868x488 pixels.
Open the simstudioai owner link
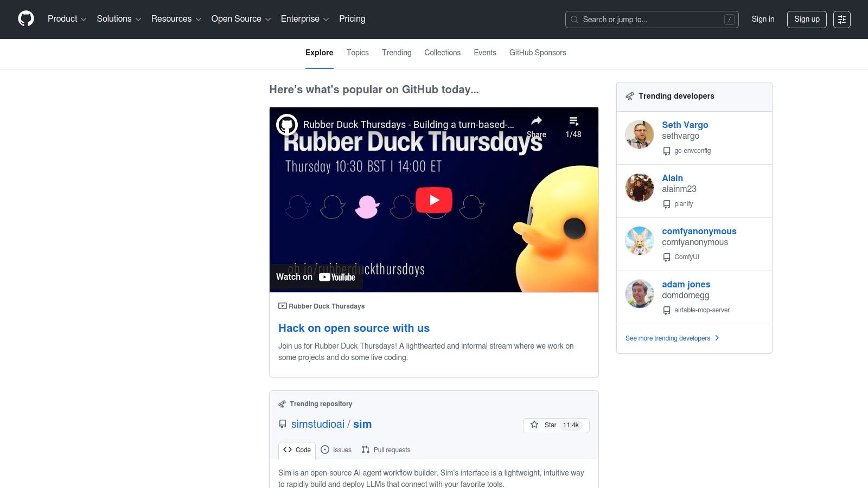[x=318, y=424]
